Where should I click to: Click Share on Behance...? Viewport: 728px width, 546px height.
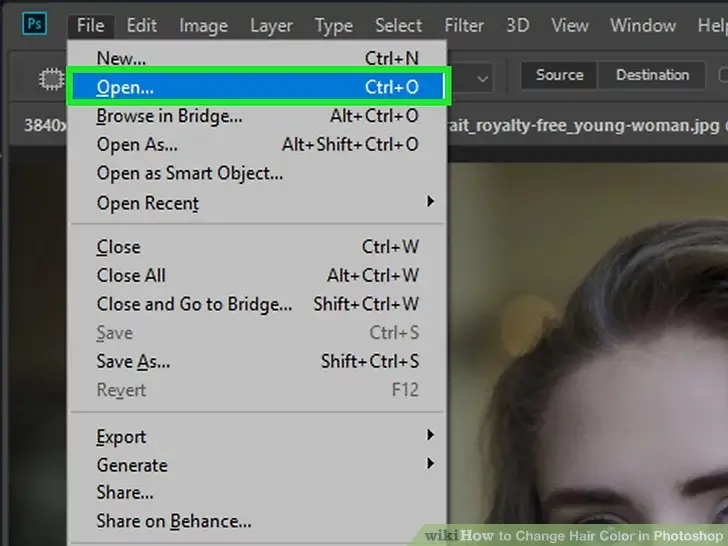(x=173, y=521)
